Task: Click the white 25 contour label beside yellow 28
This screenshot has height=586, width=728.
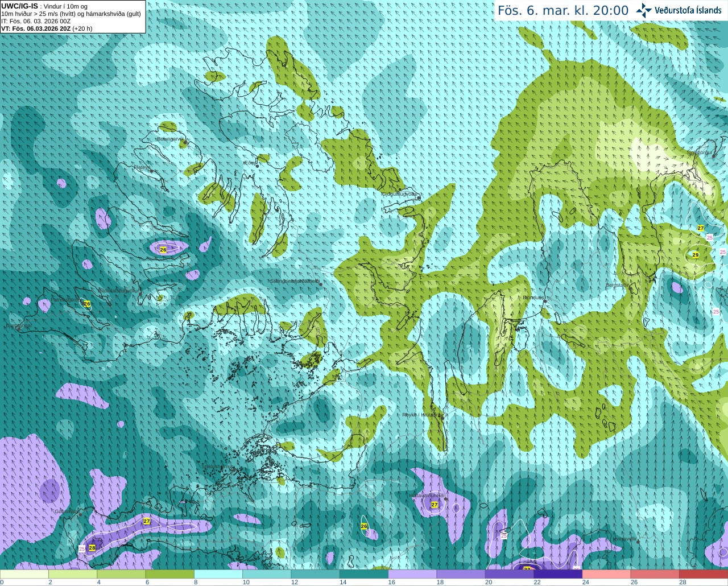Action: [82, 548]
